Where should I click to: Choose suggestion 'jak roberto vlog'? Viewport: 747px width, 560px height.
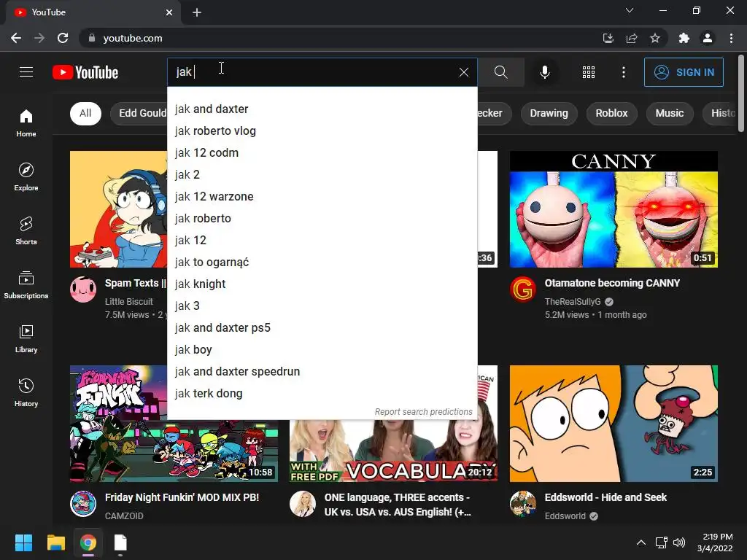point(322,131)
